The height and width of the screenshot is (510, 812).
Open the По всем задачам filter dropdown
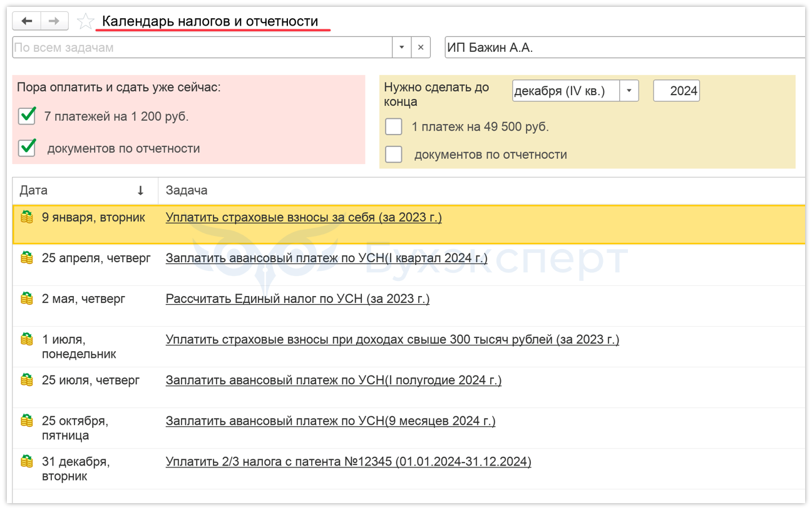coord(402,48)
